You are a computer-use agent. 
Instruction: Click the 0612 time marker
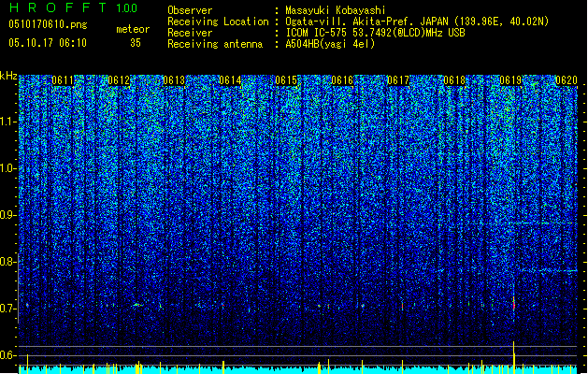pos(119,80)
